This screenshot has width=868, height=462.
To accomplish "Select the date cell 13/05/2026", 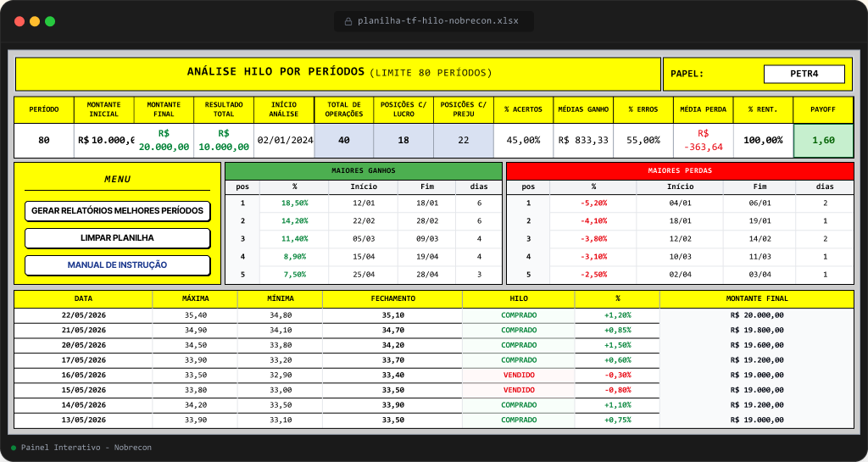I will 84,420.
